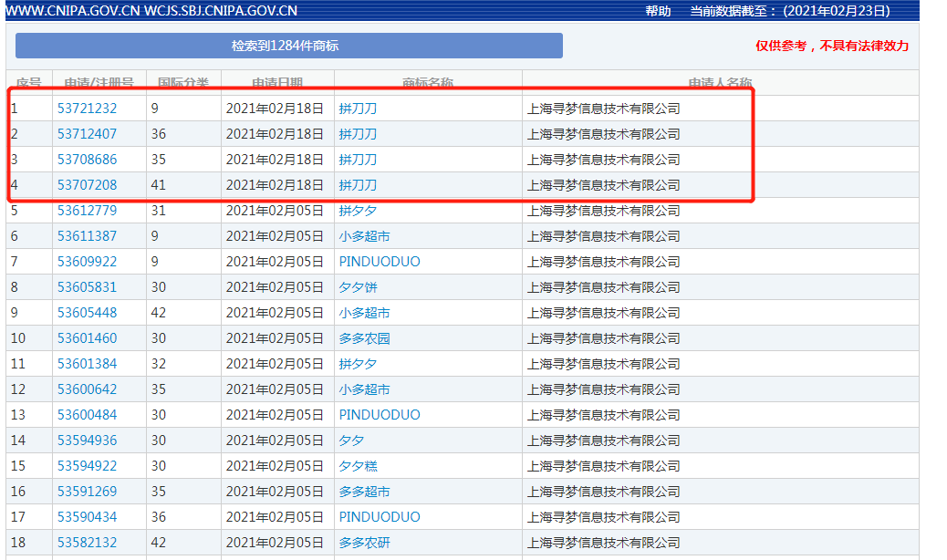Select applicant name in row 10

click(x=603, y=338)
